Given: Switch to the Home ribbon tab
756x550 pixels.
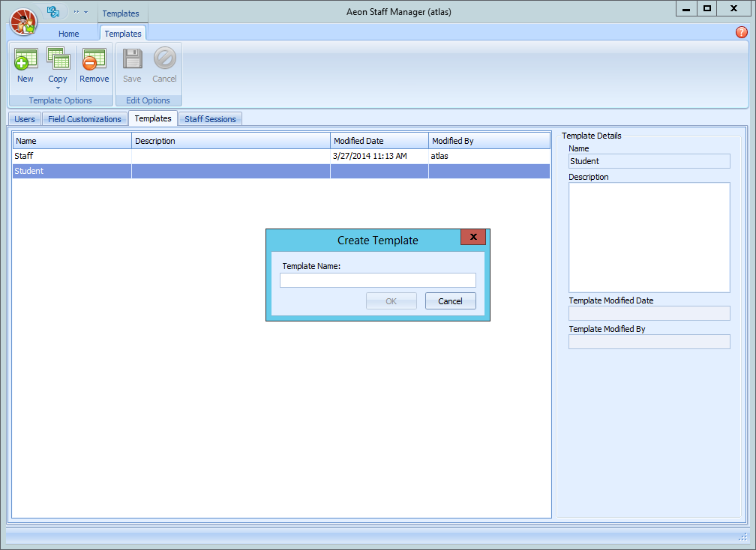Looking at the screenshot, I should point(69,33).
